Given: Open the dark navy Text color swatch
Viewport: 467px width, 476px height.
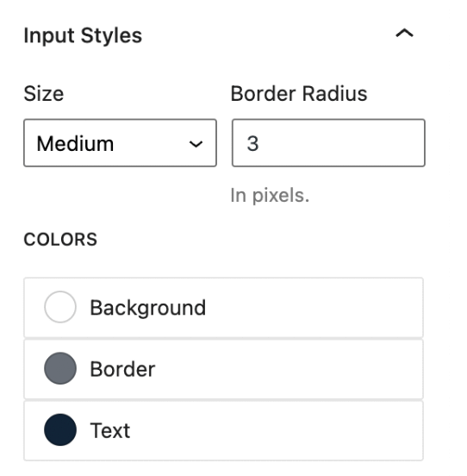Looking at the screenshot, I should [60, 429].
